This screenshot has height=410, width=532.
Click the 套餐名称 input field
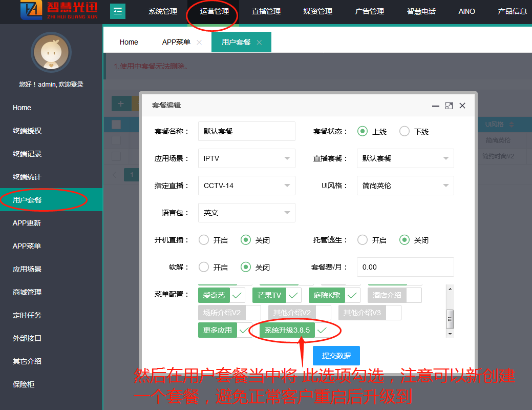click(x=246, y=131)
